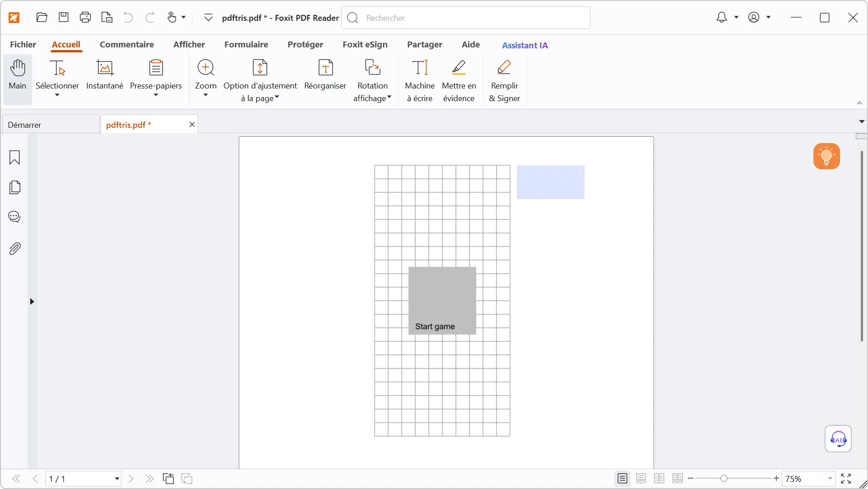Image resolution: width=868 pixels, height=489 pixels.
Task: Select the Mettre en évidence highlighter
Action: [x=459, y=80]
